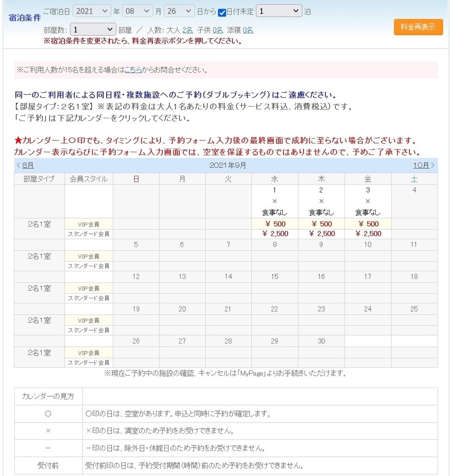Click date 30 in the calendar
This screenshot has width=450, height=476.
[x=321, y=341]
